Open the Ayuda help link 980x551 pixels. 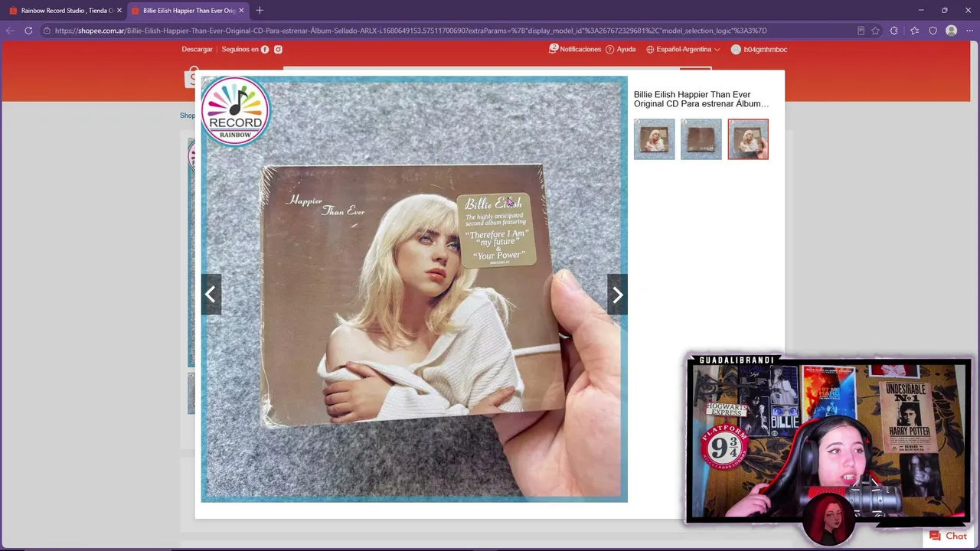621,49
